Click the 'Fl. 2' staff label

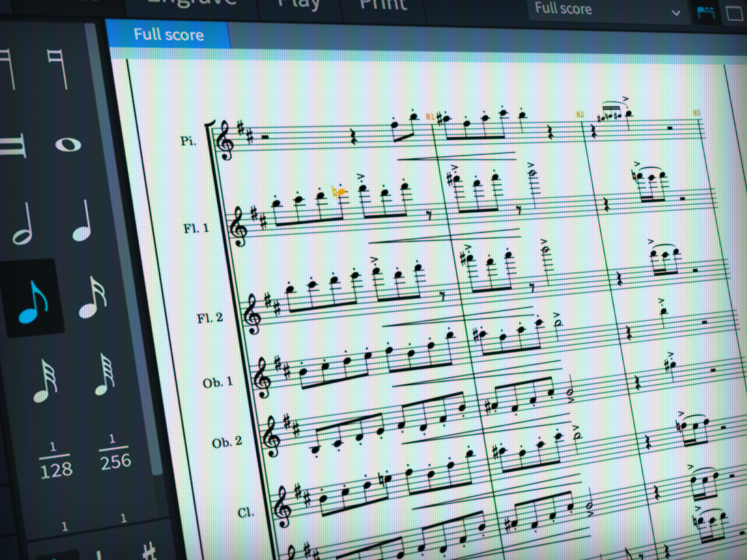(210, 317)
